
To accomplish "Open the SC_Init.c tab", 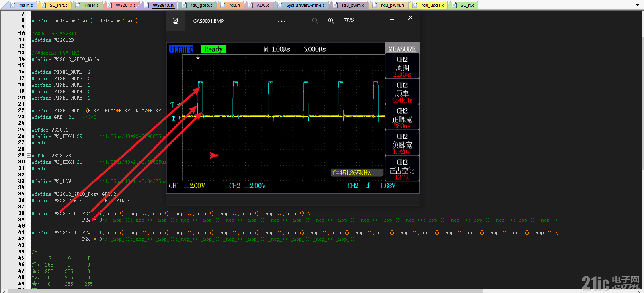I will pos(54,5).
